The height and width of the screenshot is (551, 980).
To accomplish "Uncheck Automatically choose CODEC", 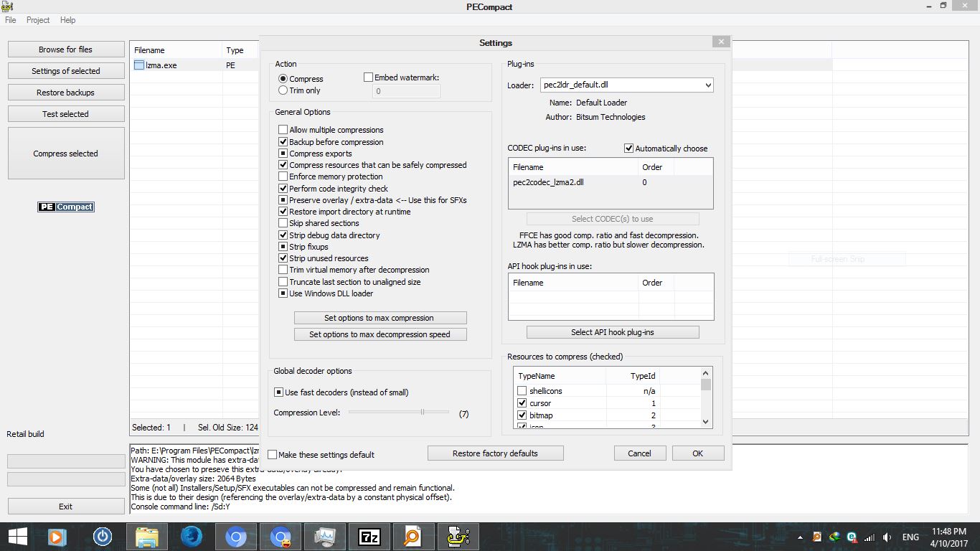I will (628, 149).
